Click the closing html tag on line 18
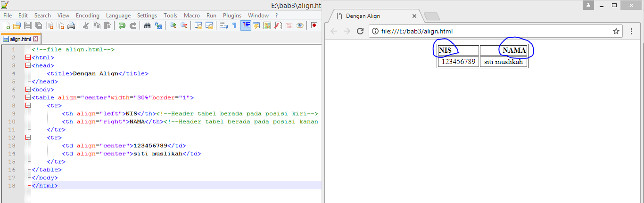The image size is (644, 203). (45, 186)
